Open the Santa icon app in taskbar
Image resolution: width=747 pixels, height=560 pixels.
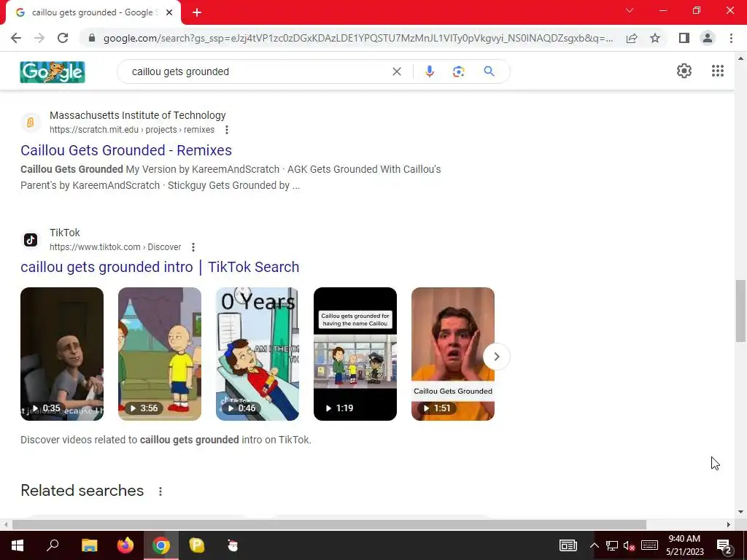tap(233, 545)
